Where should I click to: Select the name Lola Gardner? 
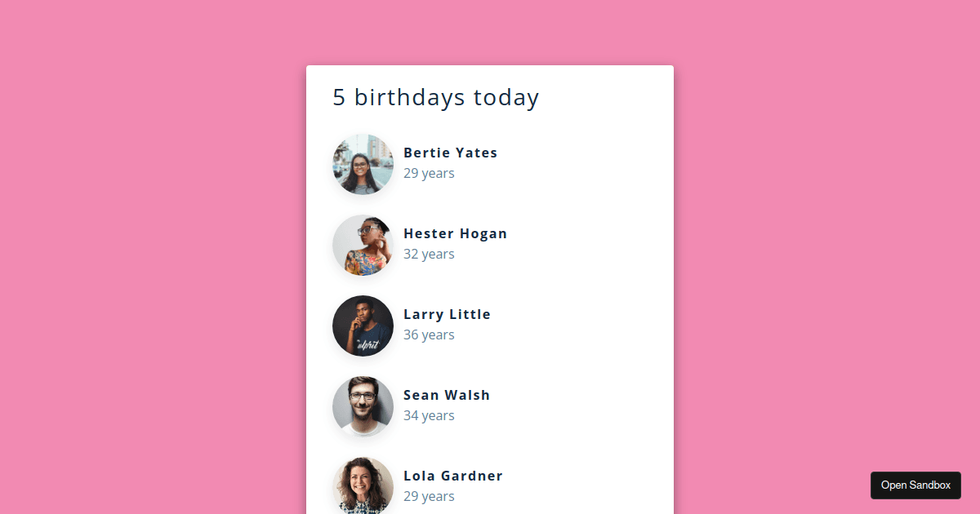click(x=452, y=476)
